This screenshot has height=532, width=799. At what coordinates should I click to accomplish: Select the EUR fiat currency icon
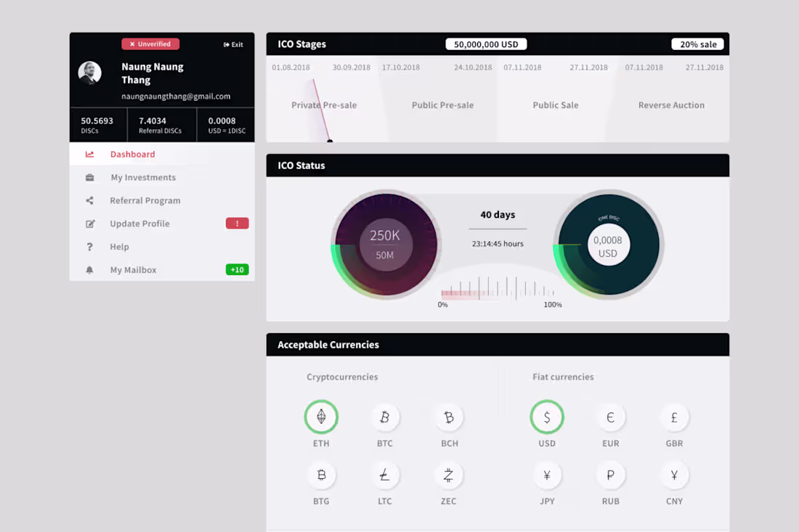pos(610,417)
